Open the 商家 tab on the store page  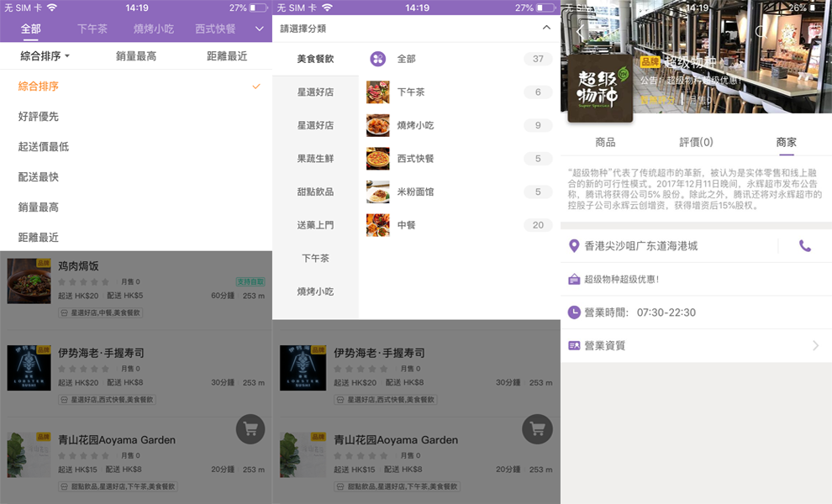pos(787,142)
